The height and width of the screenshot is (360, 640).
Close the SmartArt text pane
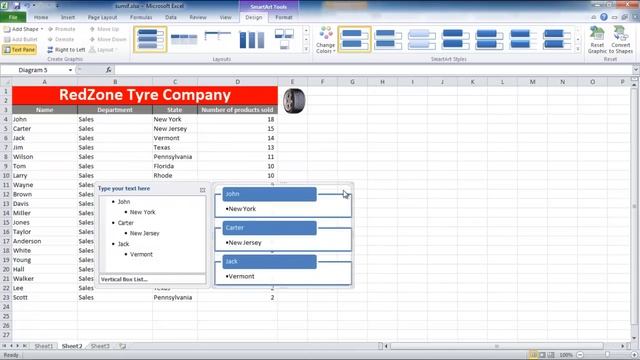[202, 190]
